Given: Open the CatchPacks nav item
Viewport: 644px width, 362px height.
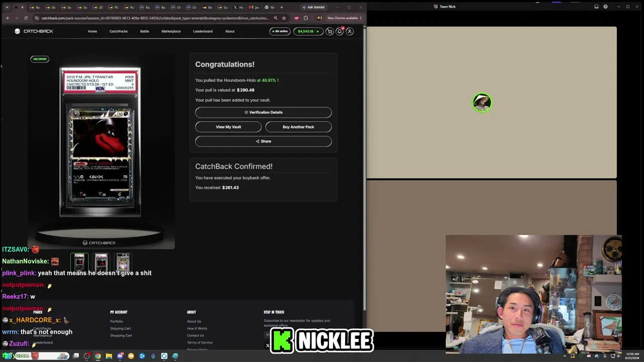Looking at the screenshot, I should [x=119, y=31].
